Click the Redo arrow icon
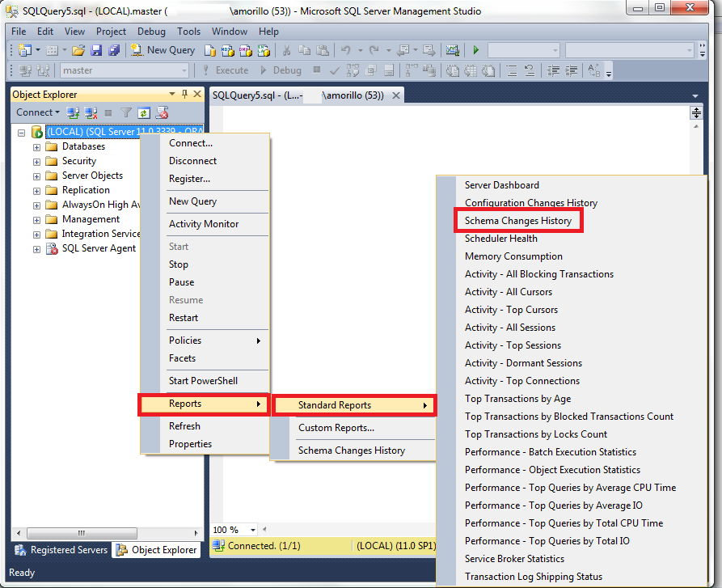 tap(374, 49)
